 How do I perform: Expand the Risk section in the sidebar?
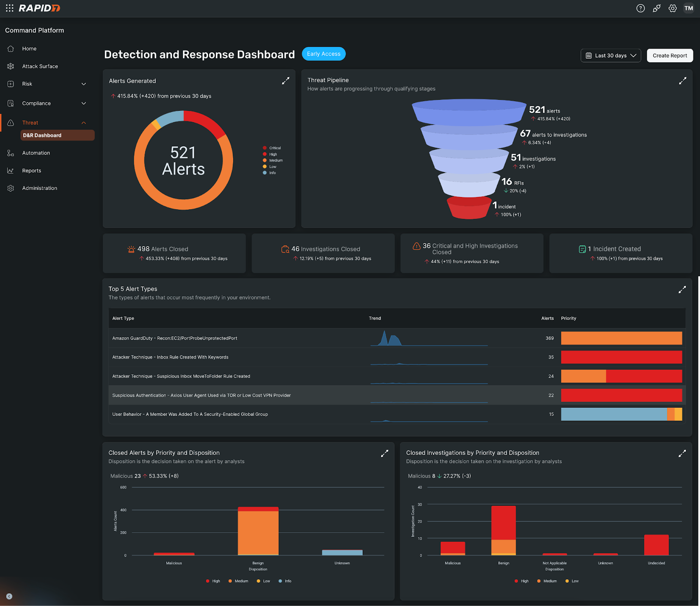pos(84,84)
